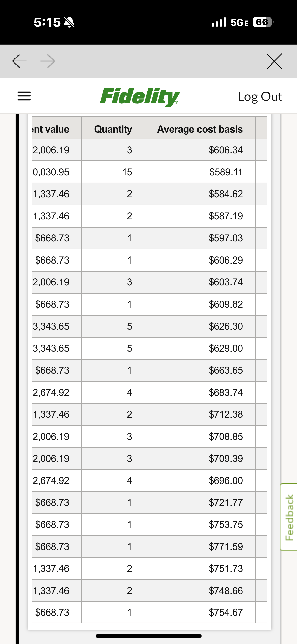
Task: Tap the Log Out link
Action: point(260,96)
